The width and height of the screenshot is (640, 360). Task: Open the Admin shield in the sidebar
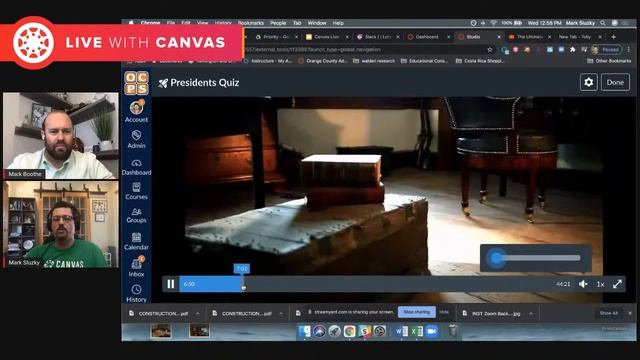coord(136,139)
